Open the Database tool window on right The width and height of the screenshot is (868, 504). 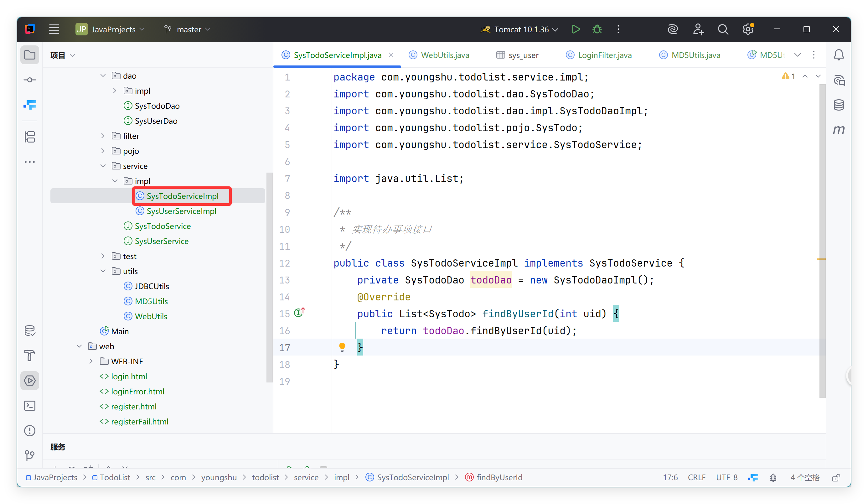coord(839,105)
